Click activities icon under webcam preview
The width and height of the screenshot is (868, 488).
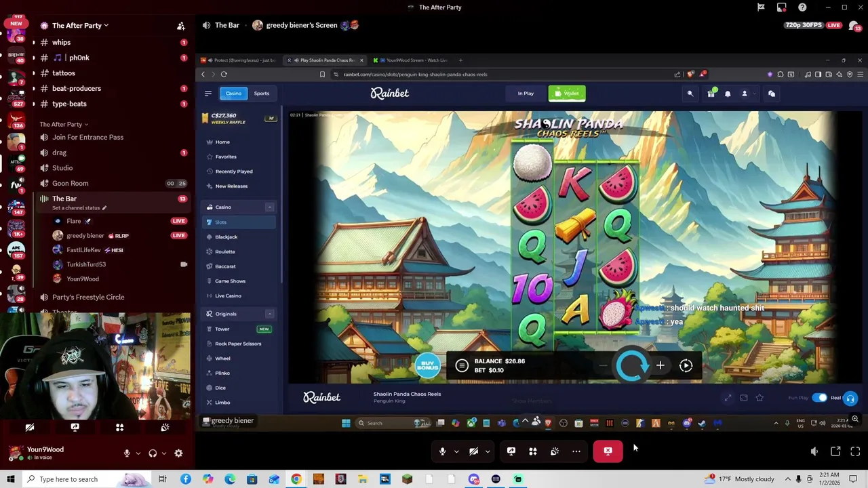click(119, 428)
